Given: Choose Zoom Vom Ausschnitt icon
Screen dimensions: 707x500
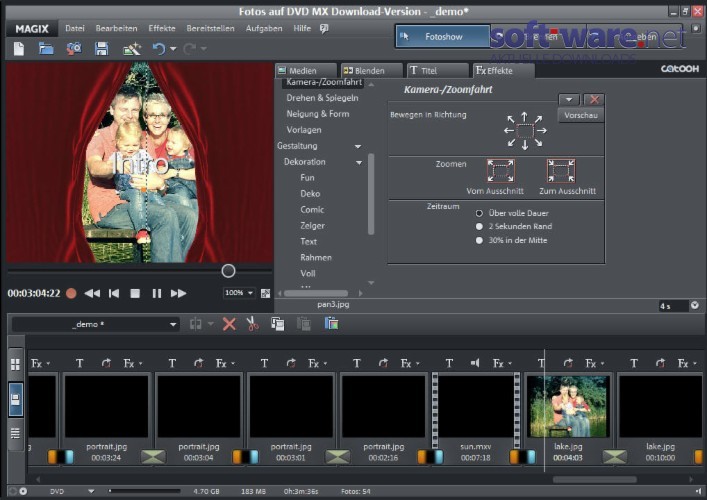Looking at the screenshot, I should pyautogui.click(x=500, y=170).
